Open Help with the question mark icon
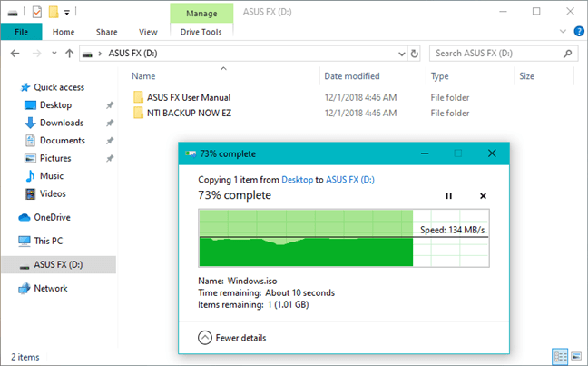 (x=579, y=31)
